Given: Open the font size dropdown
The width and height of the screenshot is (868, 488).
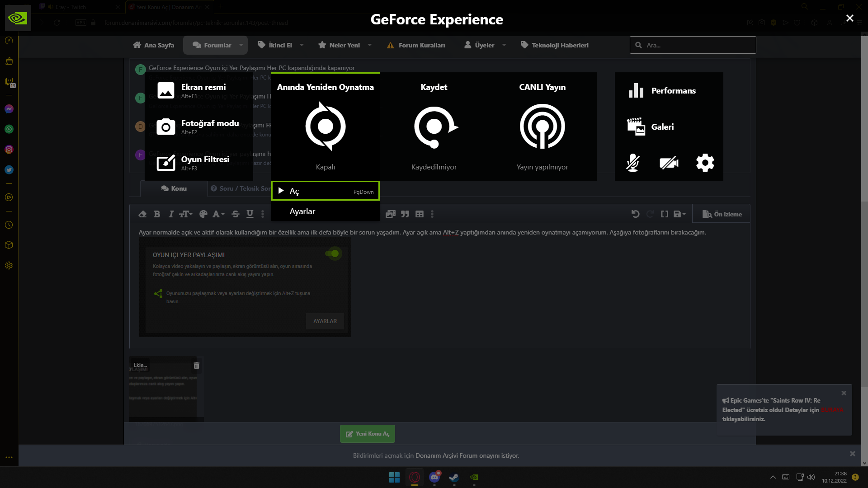Looking at the screenshot, I should (x=186, y=214).
